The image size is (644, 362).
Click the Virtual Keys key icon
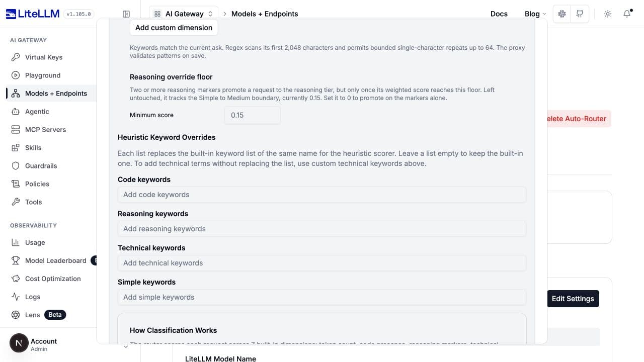tap(16, 57)
